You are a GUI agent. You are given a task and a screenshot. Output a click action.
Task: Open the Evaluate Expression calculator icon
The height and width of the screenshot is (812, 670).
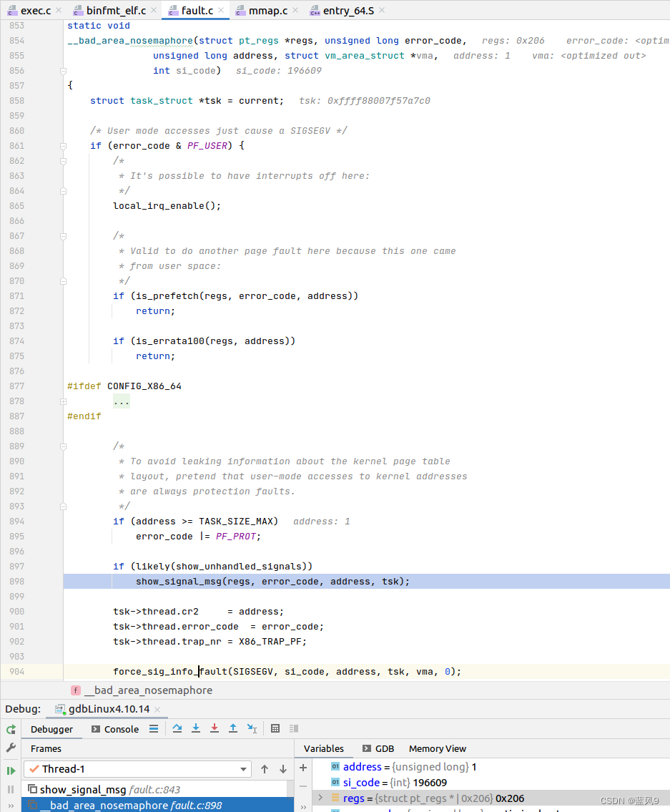click(x=275, y=728)
